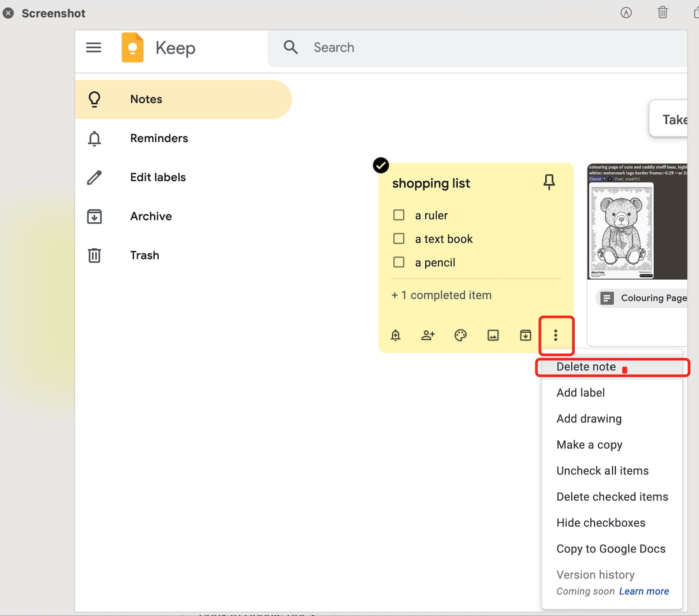Image resolution: width=699 pixels, height=616 pixels.
Task: Click the 'shopping list' note title
Action: pos(431,183)
